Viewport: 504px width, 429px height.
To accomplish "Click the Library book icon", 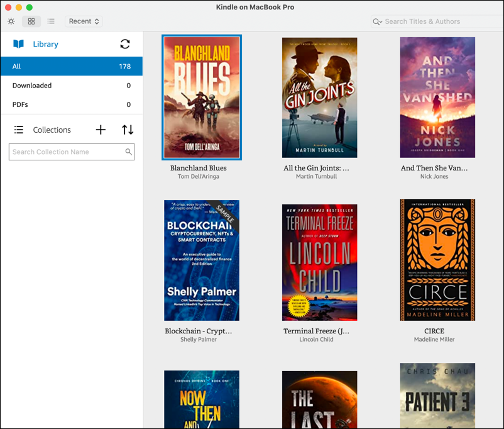I will (x=18, y=44).
